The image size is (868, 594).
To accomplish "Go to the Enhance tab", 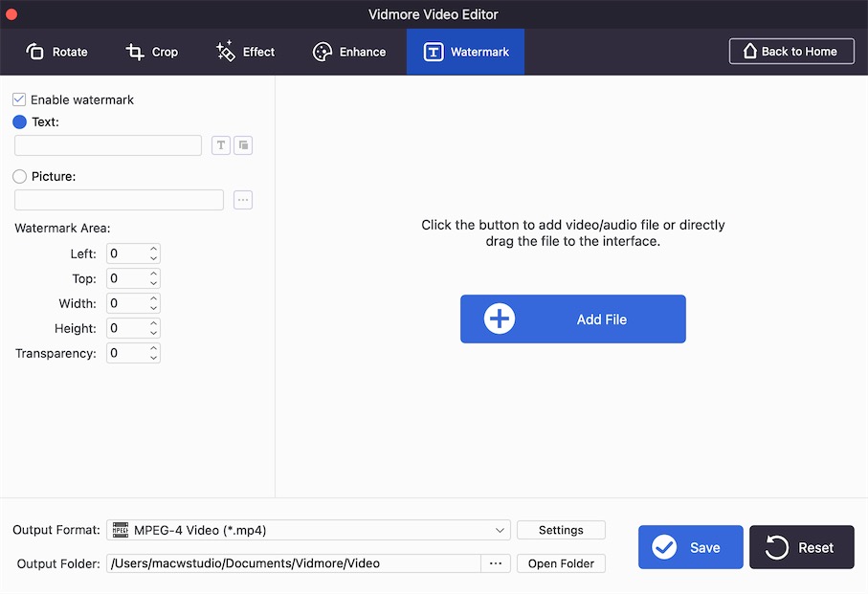I will click(349, 52).
